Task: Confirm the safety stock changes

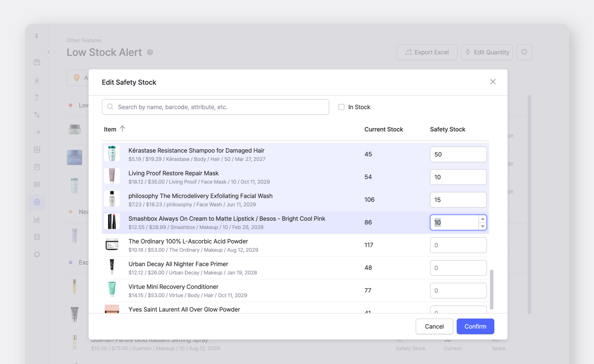Action: click(475, 326)
